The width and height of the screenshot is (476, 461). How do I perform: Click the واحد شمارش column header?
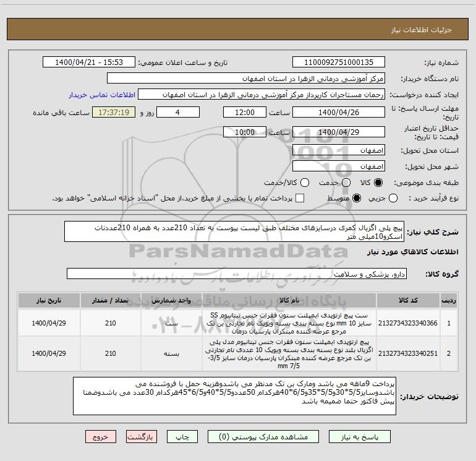coord(171,301)
